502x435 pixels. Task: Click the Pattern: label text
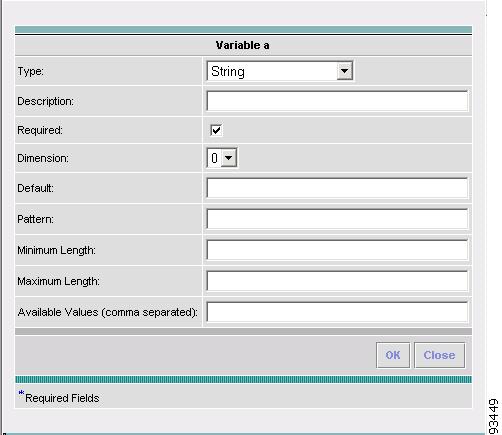click(x=35, y=219)
